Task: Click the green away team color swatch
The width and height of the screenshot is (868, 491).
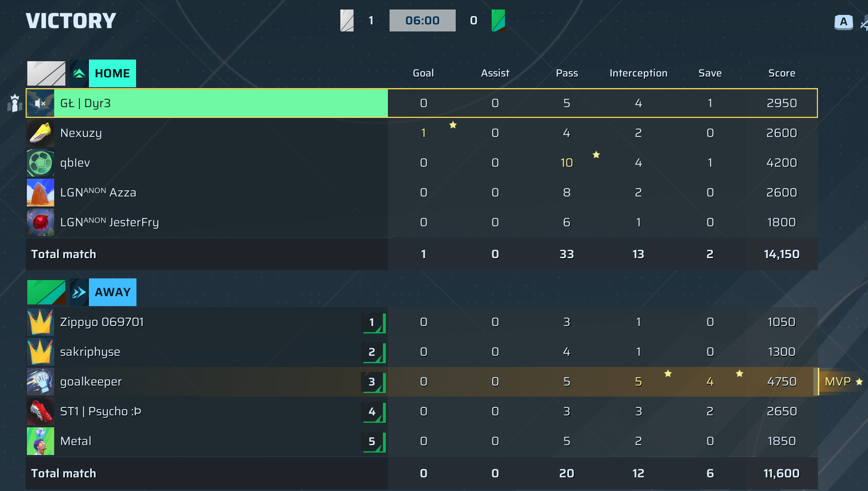Action: (46, 292)
